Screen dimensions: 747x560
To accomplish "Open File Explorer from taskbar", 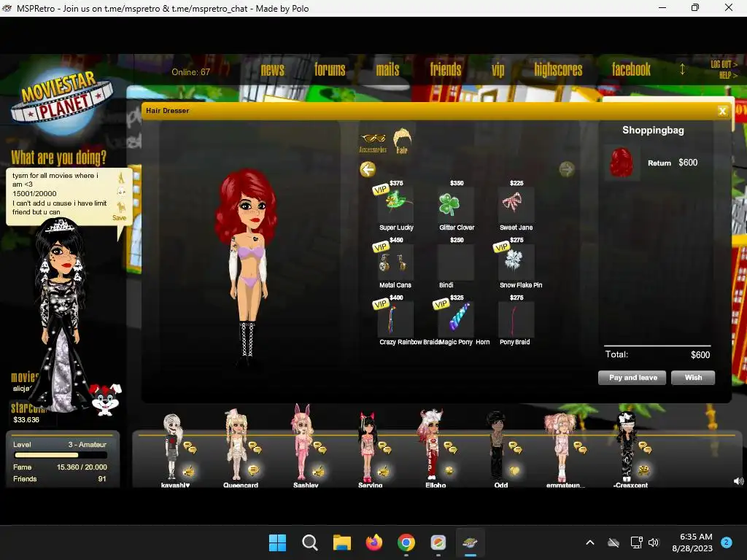I will pyautogui.click(x=342, y=542).
